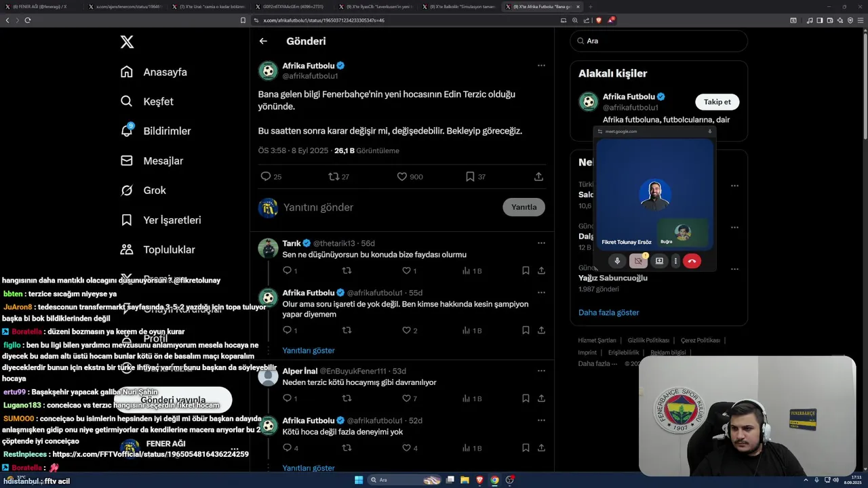Open the main post's three-dot menu

(x=541, y=66)
